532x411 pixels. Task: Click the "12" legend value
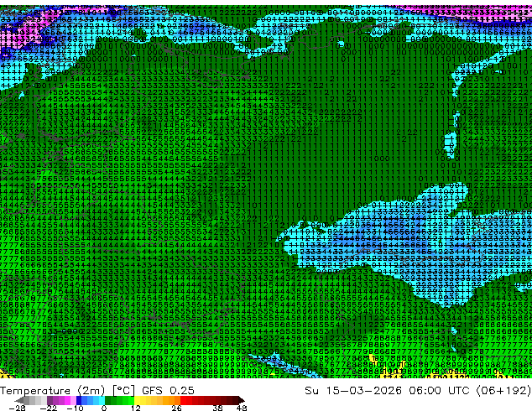tap(136, 408)
